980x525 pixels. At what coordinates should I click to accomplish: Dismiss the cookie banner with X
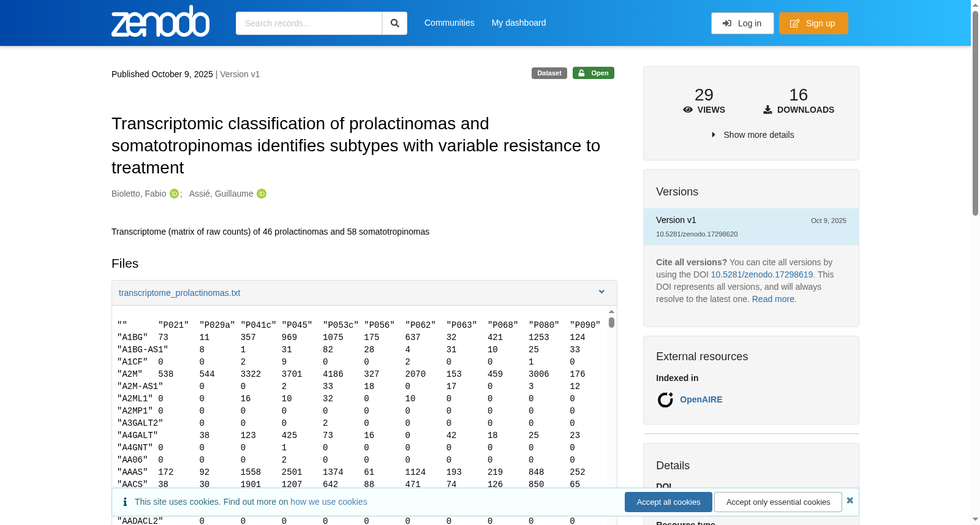(850, 500)
